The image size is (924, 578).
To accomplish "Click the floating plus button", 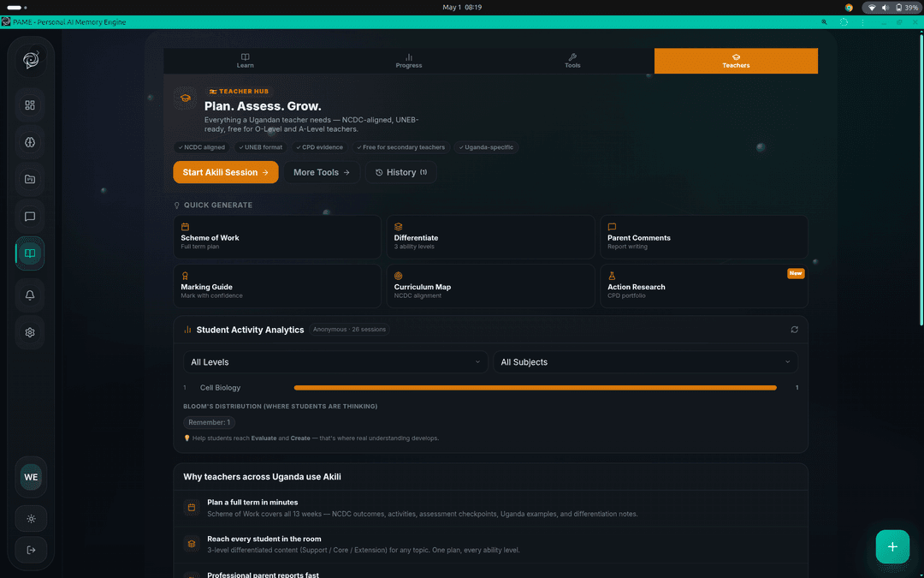I will tap(892, 546).
